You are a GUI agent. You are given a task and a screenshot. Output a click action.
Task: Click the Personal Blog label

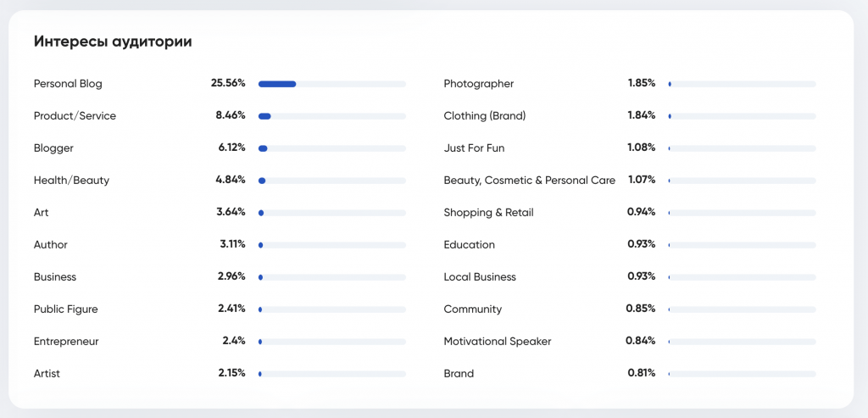pos(68,84)
